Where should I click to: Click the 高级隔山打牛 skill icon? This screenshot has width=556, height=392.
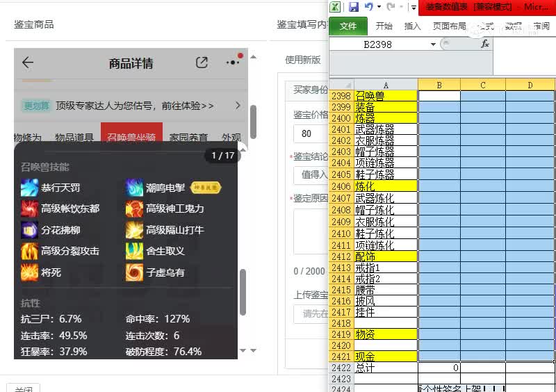134,230
